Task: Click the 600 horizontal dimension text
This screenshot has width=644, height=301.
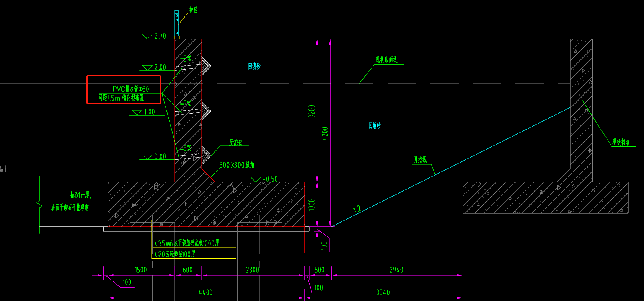Action: coord(187,270)
